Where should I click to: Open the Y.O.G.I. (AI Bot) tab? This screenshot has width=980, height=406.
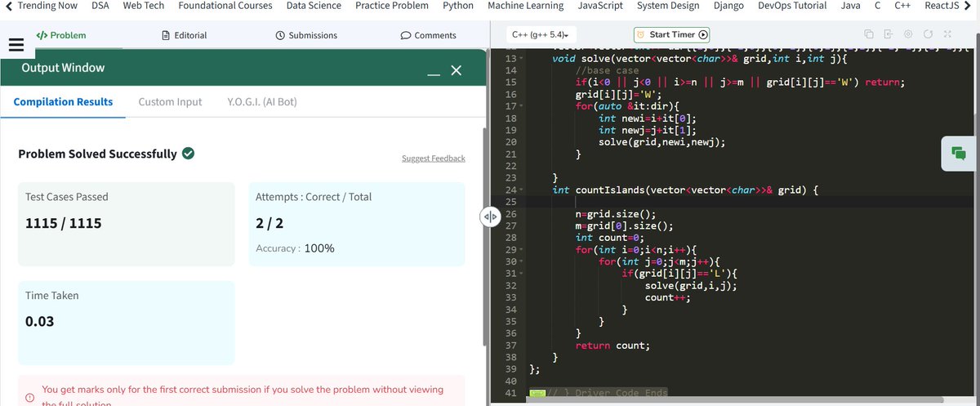(261, 102)
